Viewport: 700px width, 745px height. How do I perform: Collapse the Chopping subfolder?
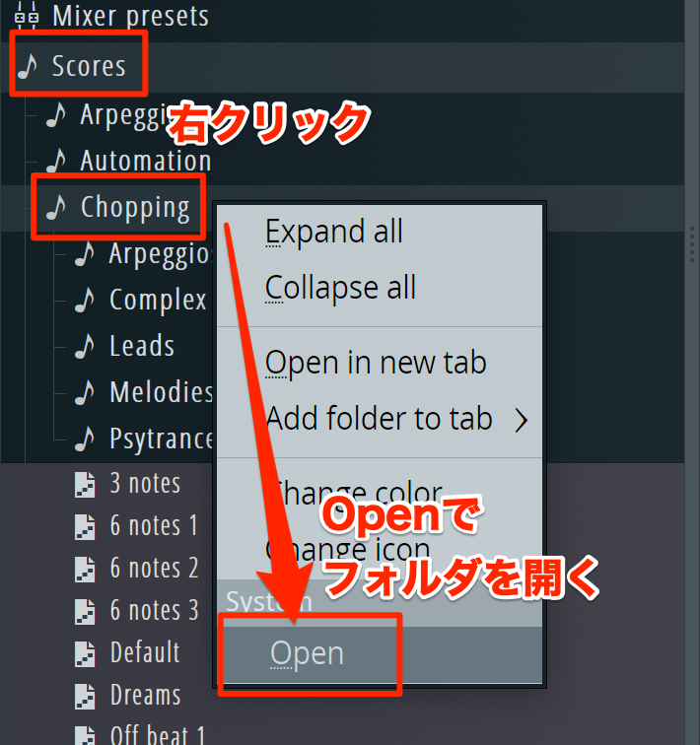135,207
